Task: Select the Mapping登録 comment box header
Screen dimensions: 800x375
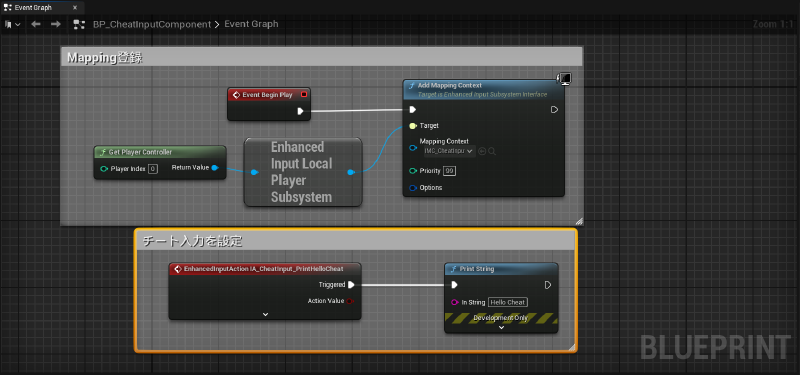Action: (x=321, y=57)
